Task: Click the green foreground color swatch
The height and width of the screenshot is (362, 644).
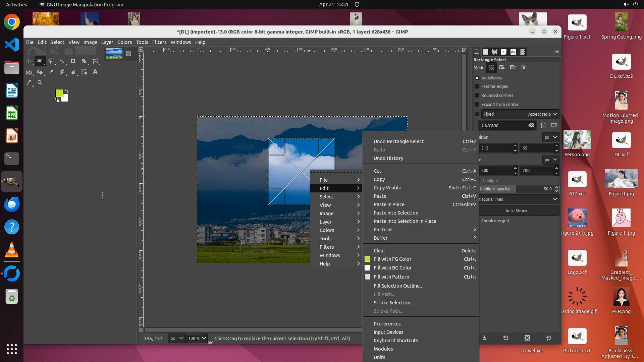Action: [59, 93]
